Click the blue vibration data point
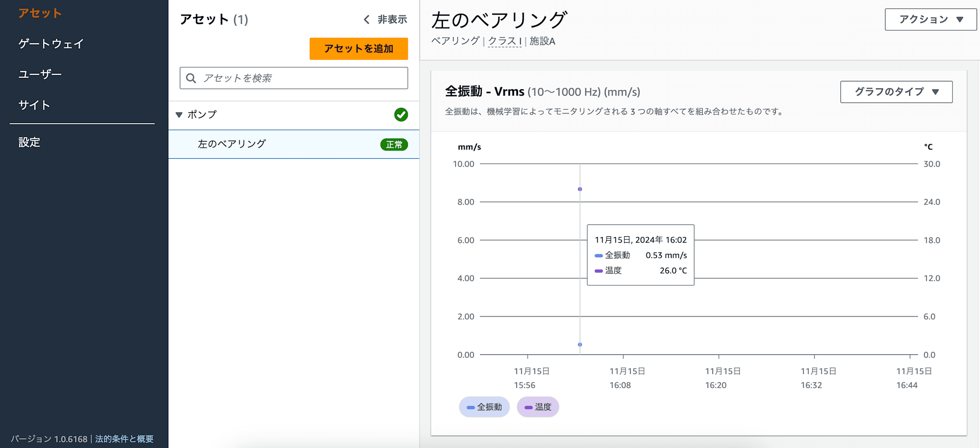The image size is (980, 448). (580, 345)
